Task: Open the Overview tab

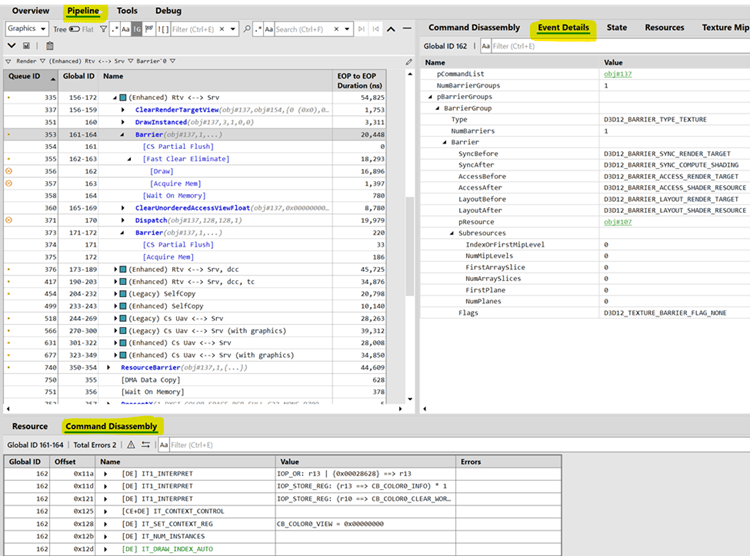Action: click(x=31, y=11)
